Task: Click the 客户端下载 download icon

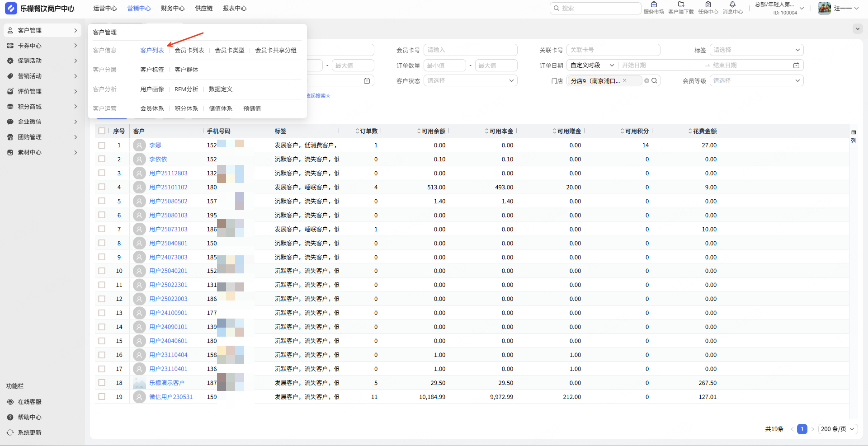Action: [681, 5]
